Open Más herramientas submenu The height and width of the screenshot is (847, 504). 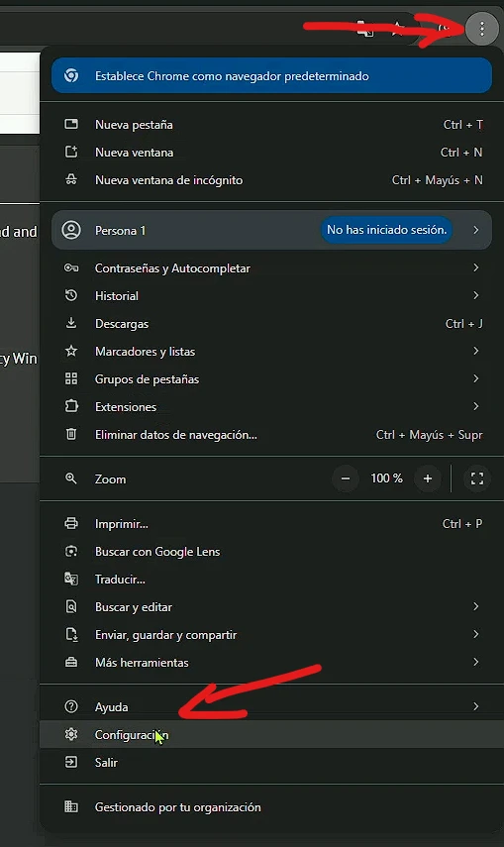[x=271, y=663]
